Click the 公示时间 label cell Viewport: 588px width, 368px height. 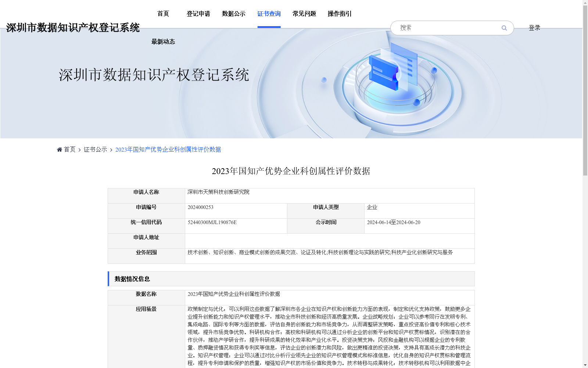click(x=326, y=226)
